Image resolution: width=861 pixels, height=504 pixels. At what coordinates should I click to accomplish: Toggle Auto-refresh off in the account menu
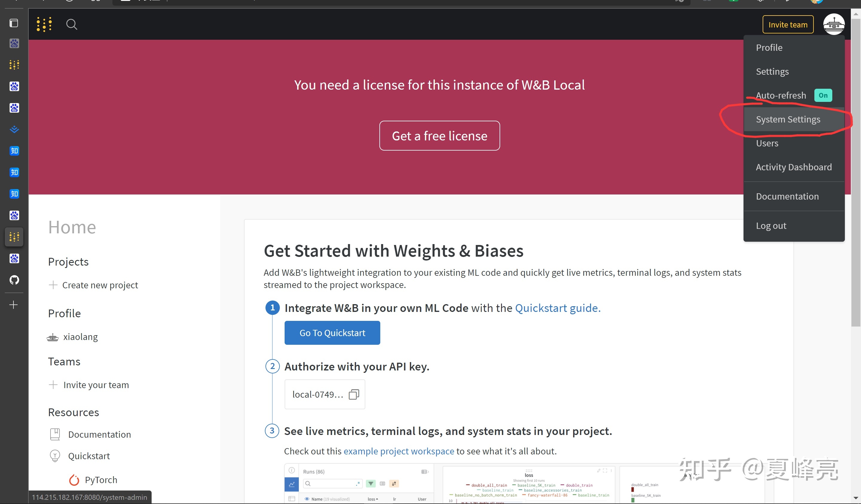pos(823,95)
